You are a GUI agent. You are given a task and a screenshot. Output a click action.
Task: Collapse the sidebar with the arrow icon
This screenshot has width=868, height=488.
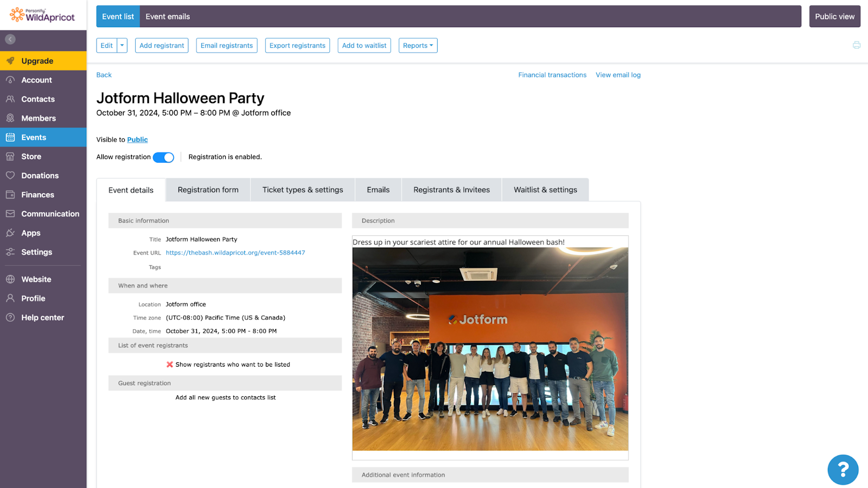[x=10, y=40]
